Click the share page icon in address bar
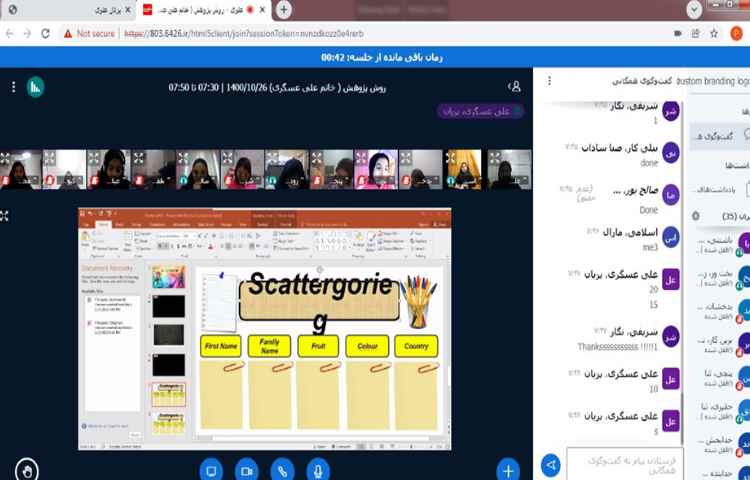750x480 pixels. 695,33
